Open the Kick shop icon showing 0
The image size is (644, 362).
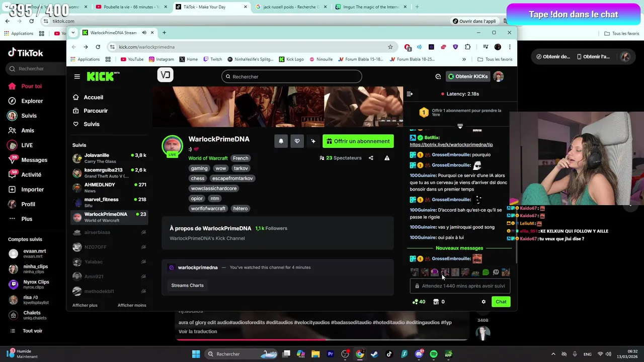439,302
